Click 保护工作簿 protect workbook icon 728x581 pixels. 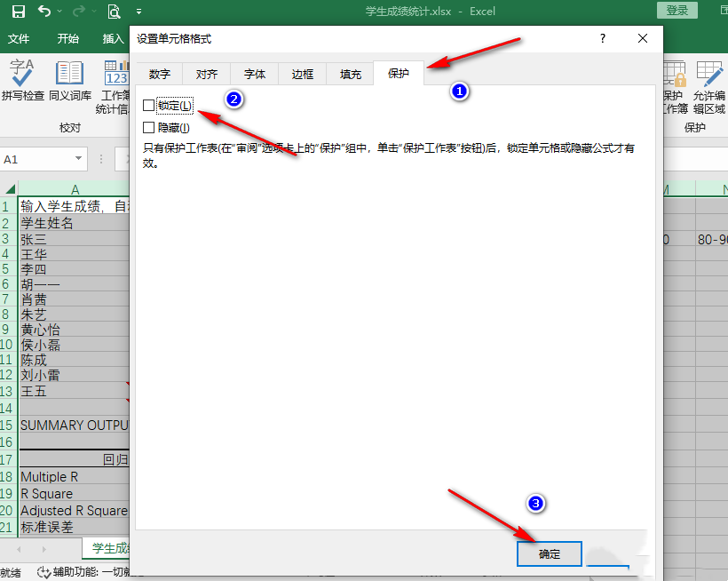click(x=675, y=87)
